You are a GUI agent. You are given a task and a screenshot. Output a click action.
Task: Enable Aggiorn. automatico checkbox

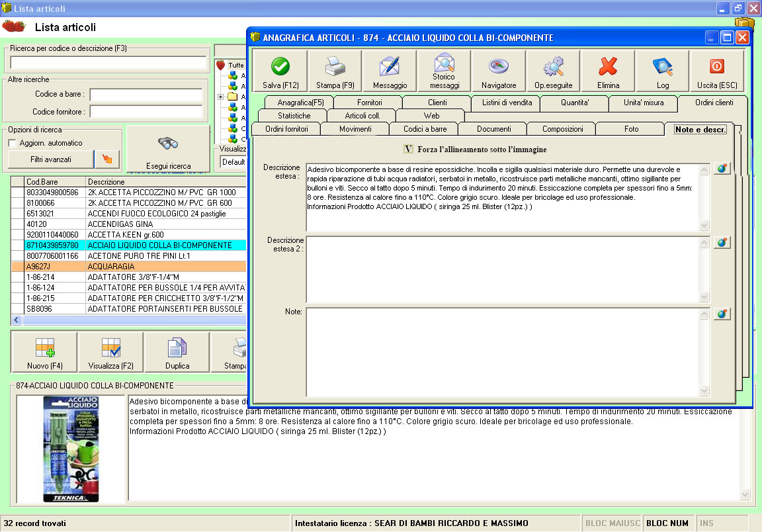[12, 143]
